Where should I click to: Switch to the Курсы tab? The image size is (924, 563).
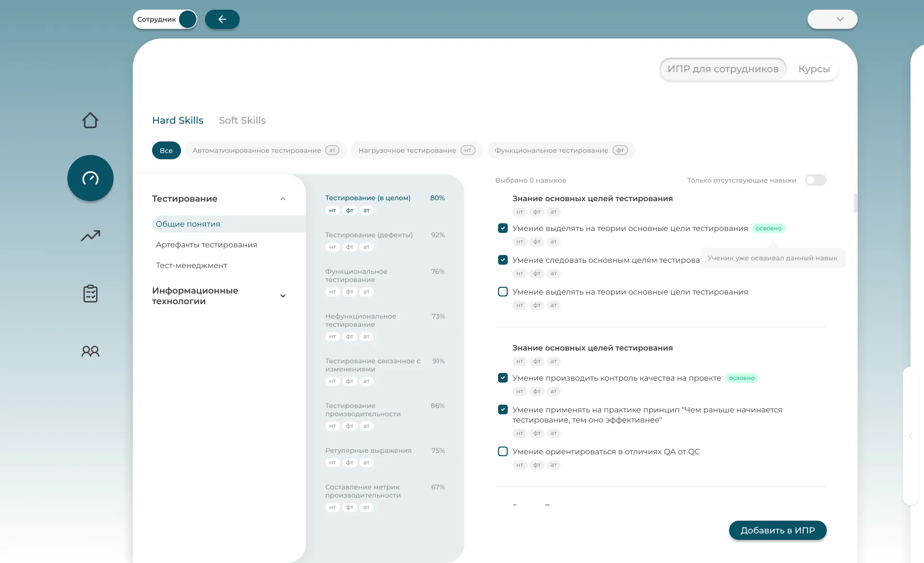[814, 69]
